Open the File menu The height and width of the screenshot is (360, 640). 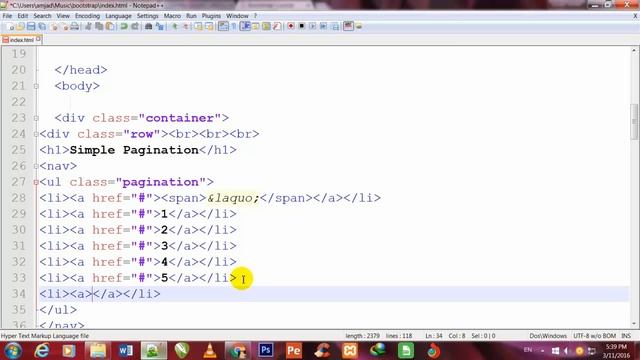[7, 16]
